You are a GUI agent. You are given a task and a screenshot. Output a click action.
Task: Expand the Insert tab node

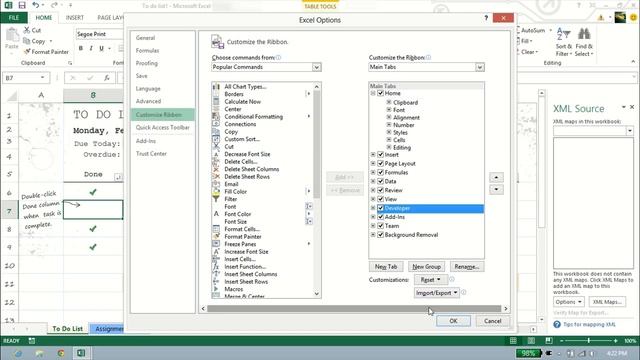(x=373, y=155)
